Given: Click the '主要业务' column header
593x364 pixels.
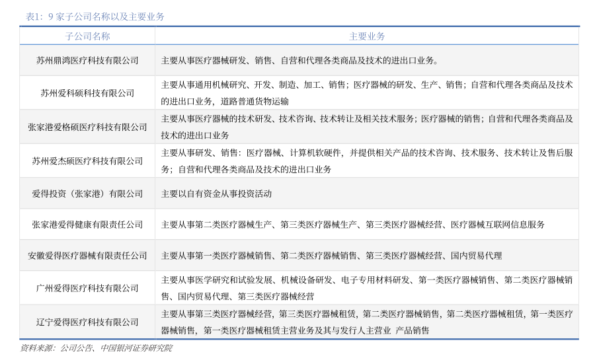Looking at the screenshot, I should [367, 36].
